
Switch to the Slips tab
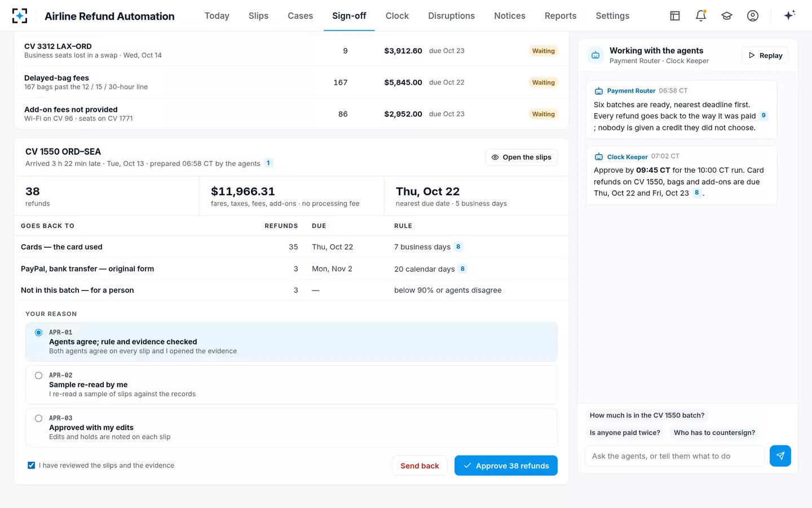coord(258,16)
